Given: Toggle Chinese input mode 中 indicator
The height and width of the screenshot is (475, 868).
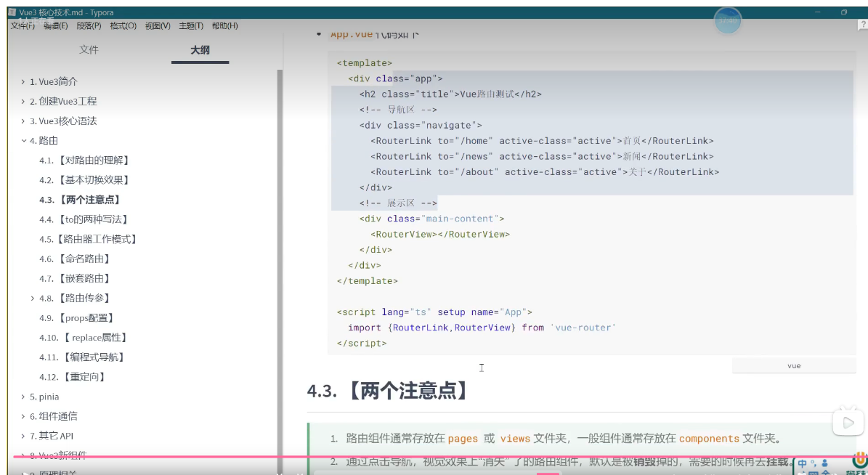Looking at the screenshot, I should click(803, 463).
